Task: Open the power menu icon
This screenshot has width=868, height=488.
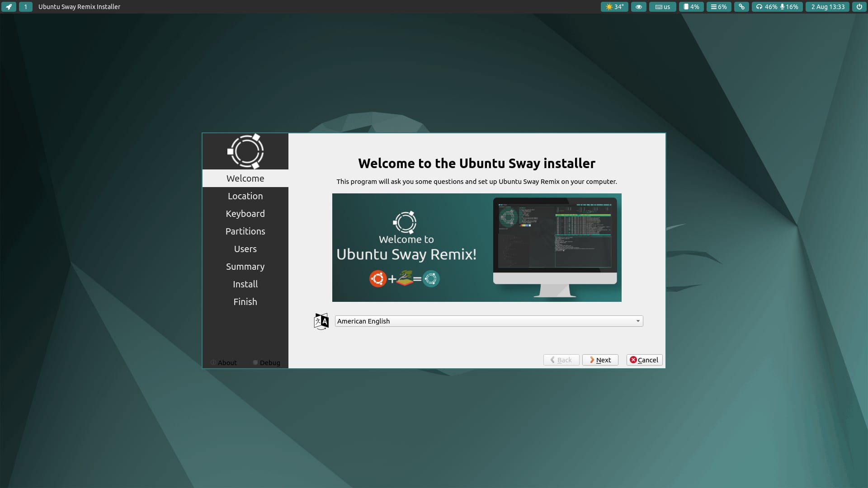Action: (859, 7)
